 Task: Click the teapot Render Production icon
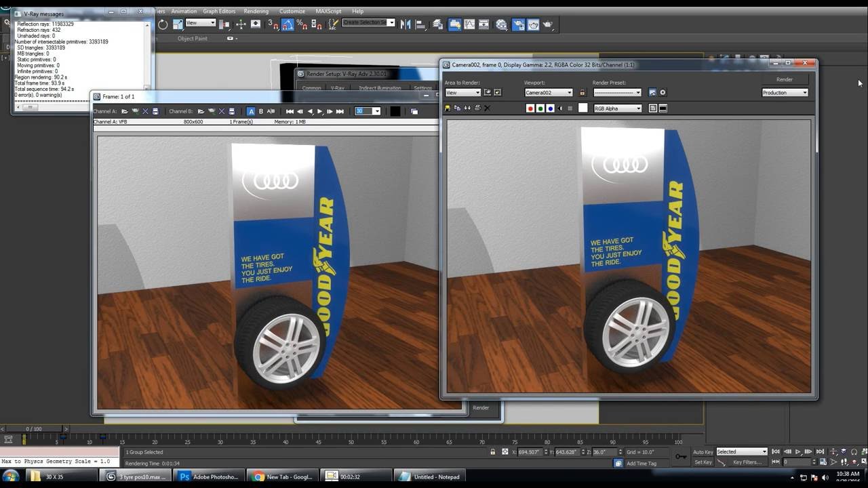547,24
